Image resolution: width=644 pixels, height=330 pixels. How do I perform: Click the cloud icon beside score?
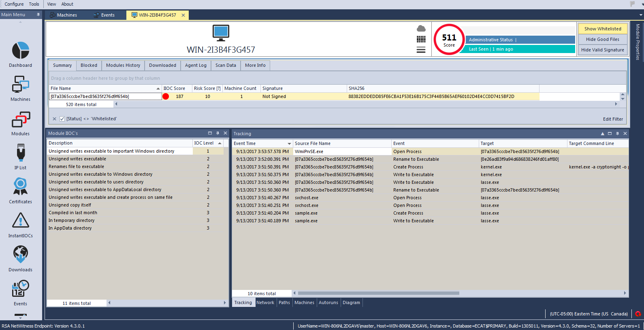pos(421,29)
